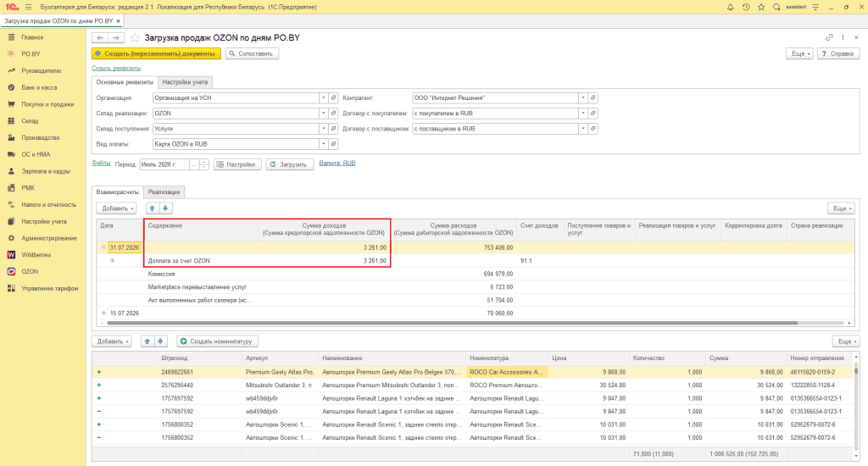Copy link to this form icon
868x466 pixels.
(x=829, y=37)
